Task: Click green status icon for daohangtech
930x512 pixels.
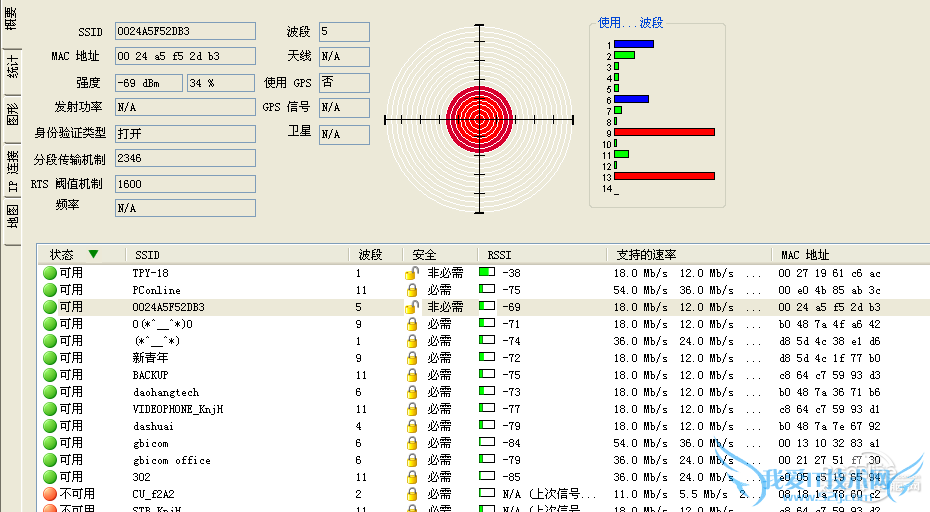Action: click(x=49, y=392)
